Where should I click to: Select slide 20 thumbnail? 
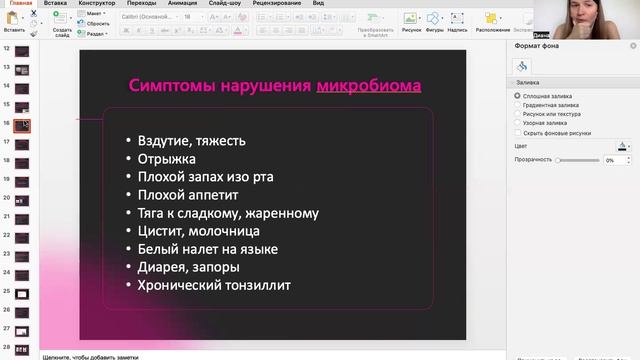point(22,200)
